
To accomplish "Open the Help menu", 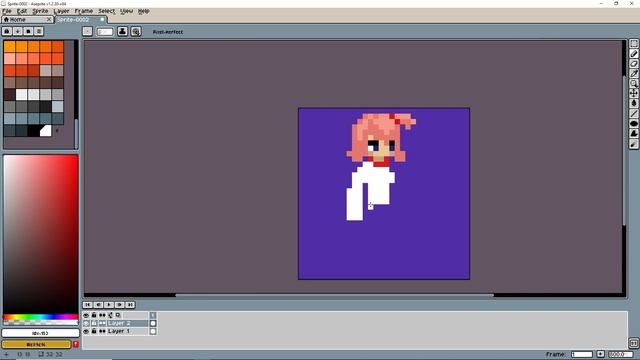I will point(143,11).
